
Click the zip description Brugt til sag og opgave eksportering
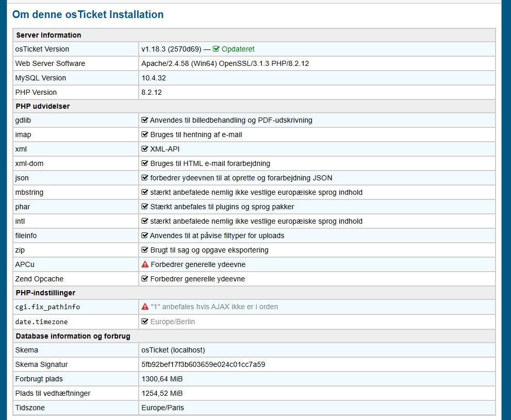point(209,250)
